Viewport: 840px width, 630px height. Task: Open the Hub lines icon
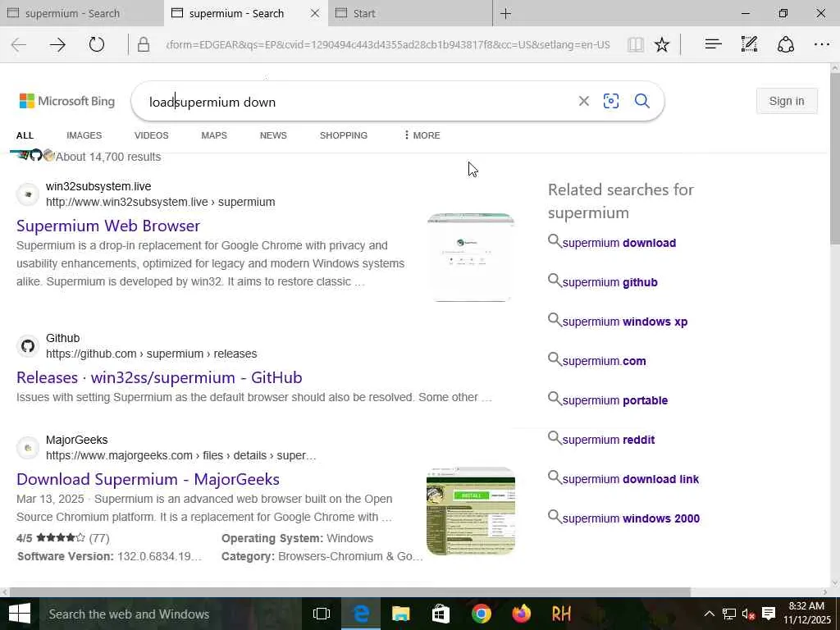coord(713,44)
